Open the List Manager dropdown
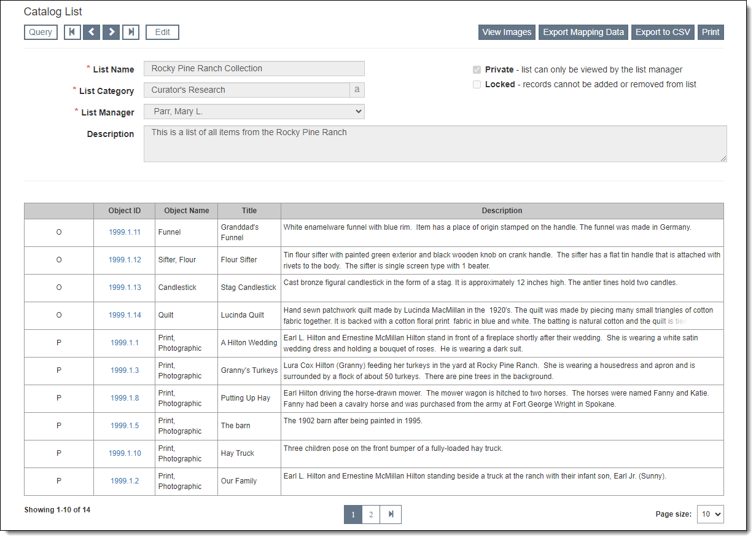This screenshot has width=756, height=540. point(254,111)
